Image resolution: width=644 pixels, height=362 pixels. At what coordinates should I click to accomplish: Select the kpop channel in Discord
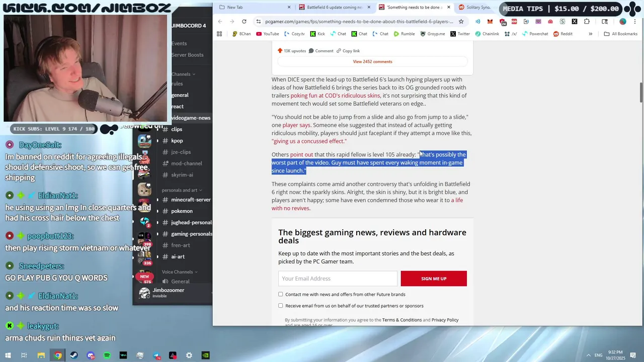click(177, 141)
